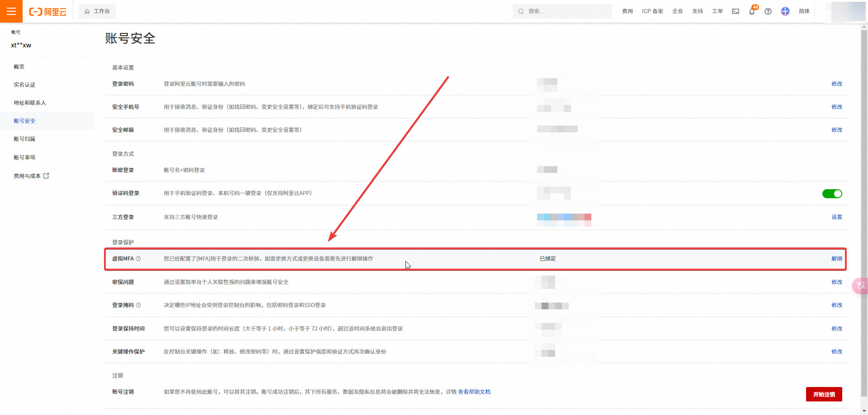The width and height of the screenshot is (868, 415).
Task: Open the orange hamburger navigation menu
Action: [11, 11]
